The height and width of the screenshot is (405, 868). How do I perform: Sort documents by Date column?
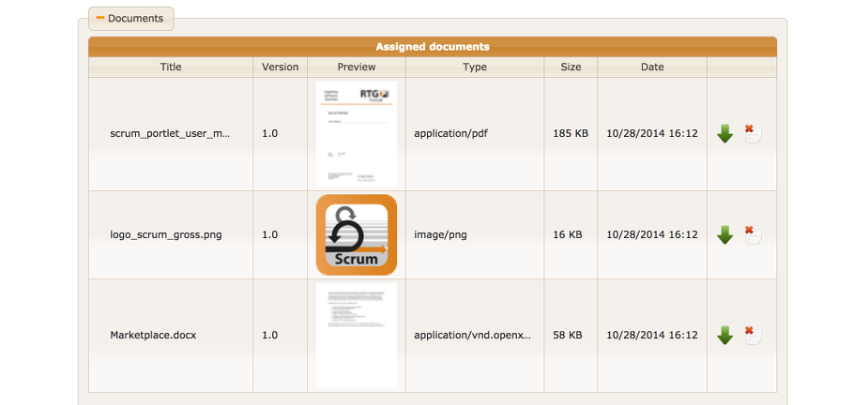click(x=652, y=67)
